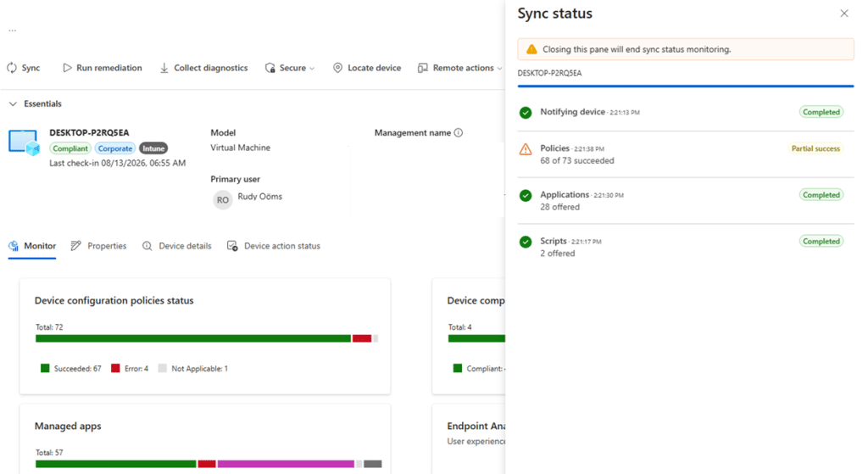This screenshot has width=868, height=474.
Task: Open primary user Rudy Oöms
Action: point(259,196)
